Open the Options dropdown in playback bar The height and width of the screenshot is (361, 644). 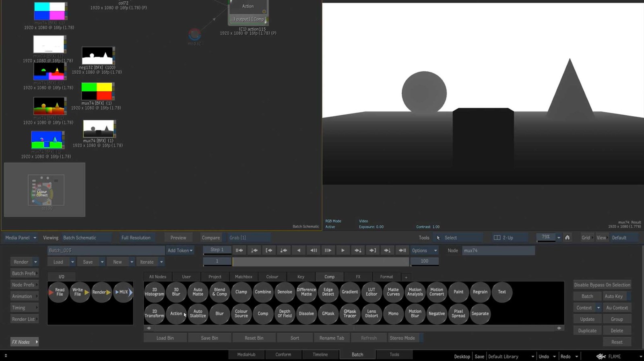pyautogui.click(x=424, y=250)
